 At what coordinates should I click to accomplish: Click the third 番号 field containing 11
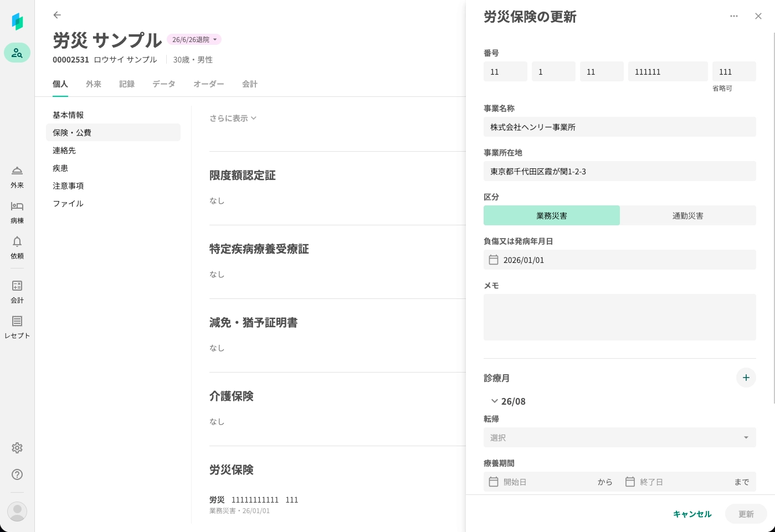602,71
